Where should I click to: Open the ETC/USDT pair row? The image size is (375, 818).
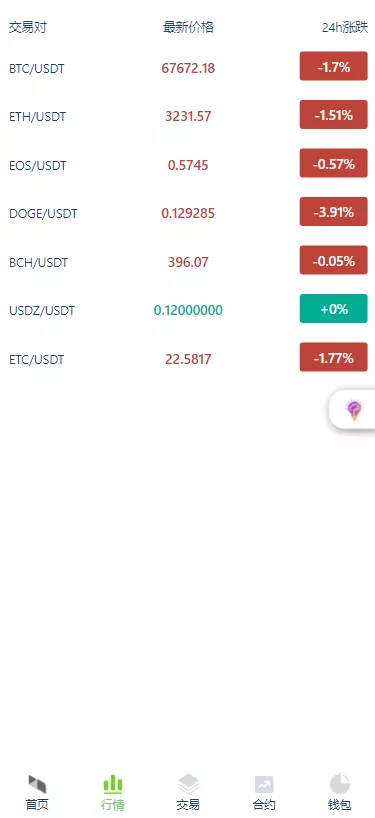[187, 359]
